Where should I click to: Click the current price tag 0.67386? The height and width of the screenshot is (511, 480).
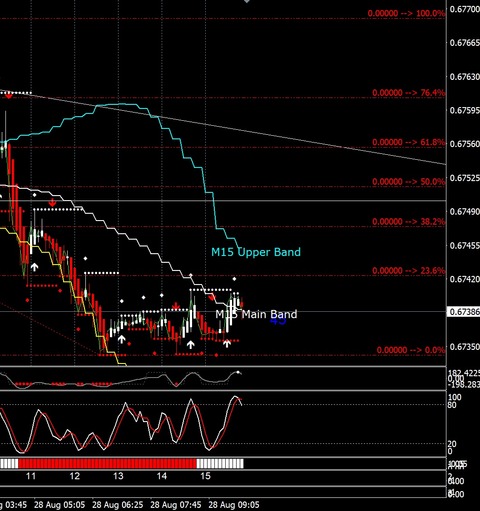463,312
